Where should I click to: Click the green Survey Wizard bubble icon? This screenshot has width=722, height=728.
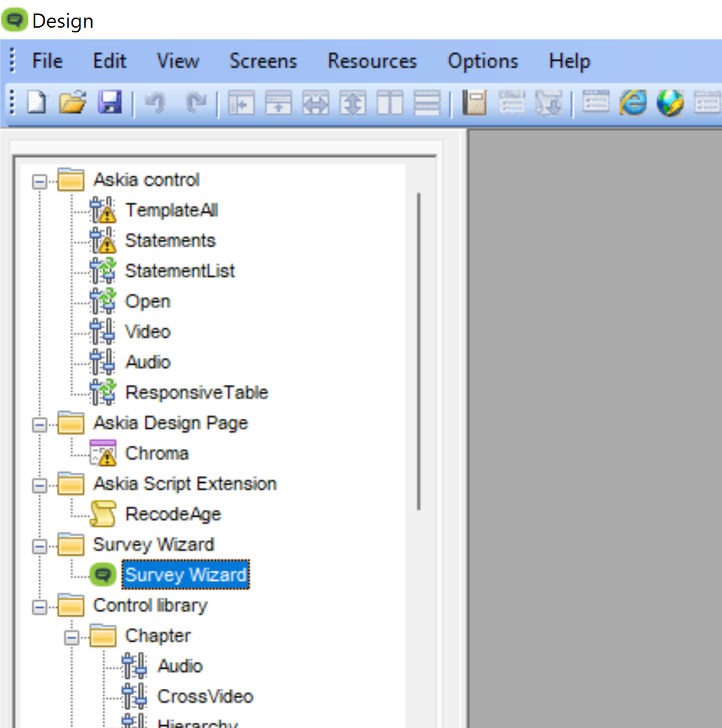[x=103, y=575]
